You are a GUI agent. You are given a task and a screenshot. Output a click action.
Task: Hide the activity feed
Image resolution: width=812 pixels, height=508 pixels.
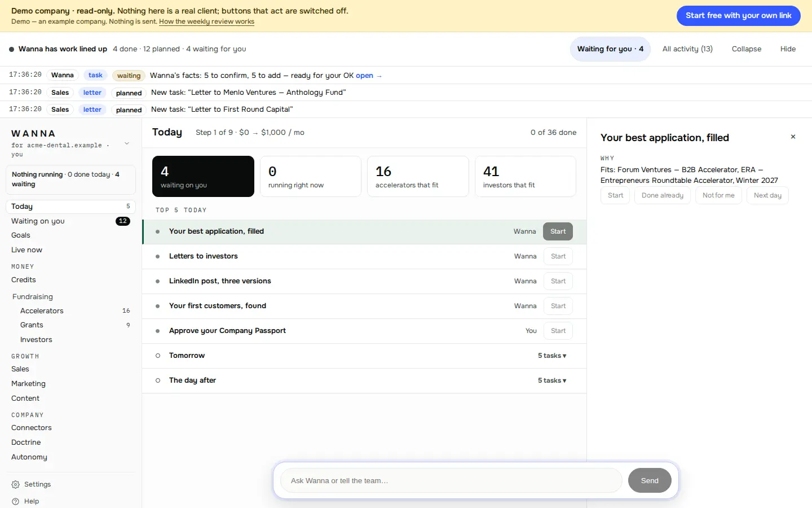click(788, 49)
